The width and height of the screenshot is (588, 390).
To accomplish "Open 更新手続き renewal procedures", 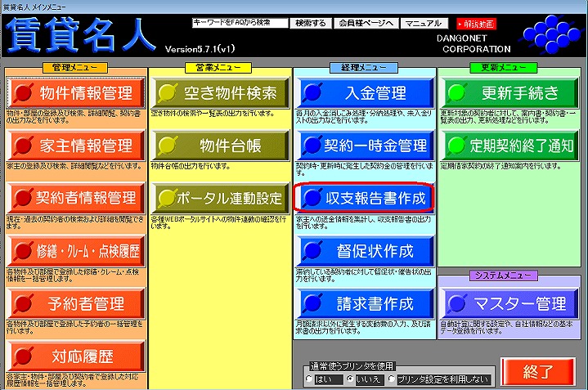I will pyautogui.click(x=509, y=92).
